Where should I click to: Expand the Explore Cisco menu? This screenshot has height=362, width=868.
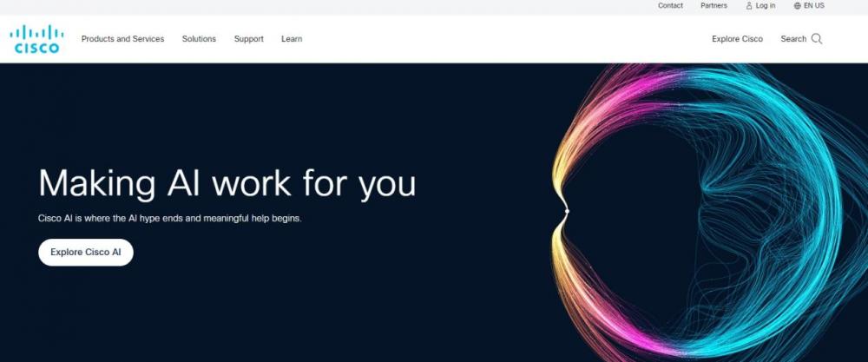click(737, 39)
